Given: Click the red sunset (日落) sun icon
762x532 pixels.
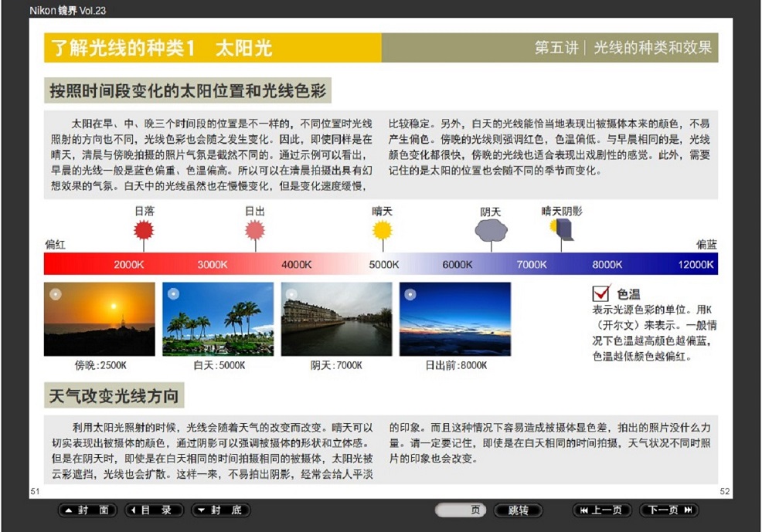Looking at the screenshot, I should point(144,230).
